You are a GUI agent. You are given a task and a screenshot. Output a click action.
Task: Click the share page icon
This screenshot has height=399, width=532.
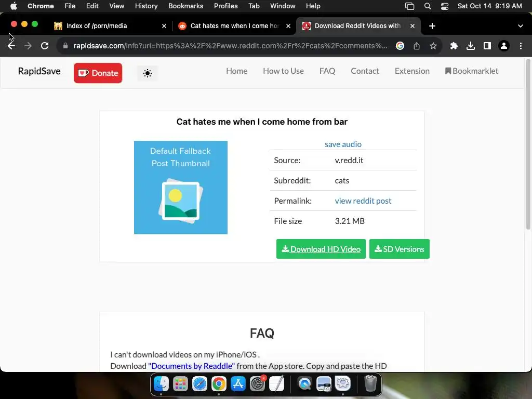pyautogui.click(x=417, y=46)
